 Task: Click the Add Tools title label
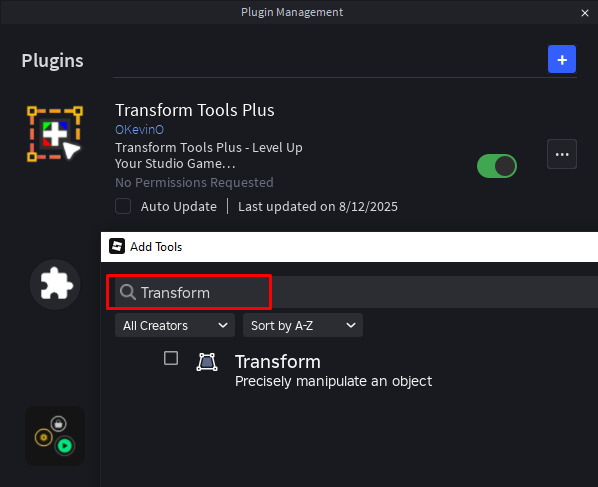[x=156, y=247]
